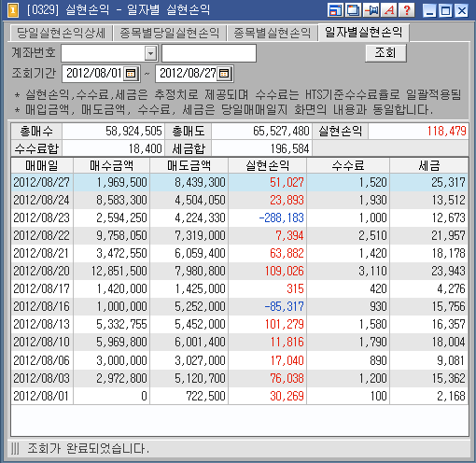Click the 세금합 value 196,584

[289, 148]
